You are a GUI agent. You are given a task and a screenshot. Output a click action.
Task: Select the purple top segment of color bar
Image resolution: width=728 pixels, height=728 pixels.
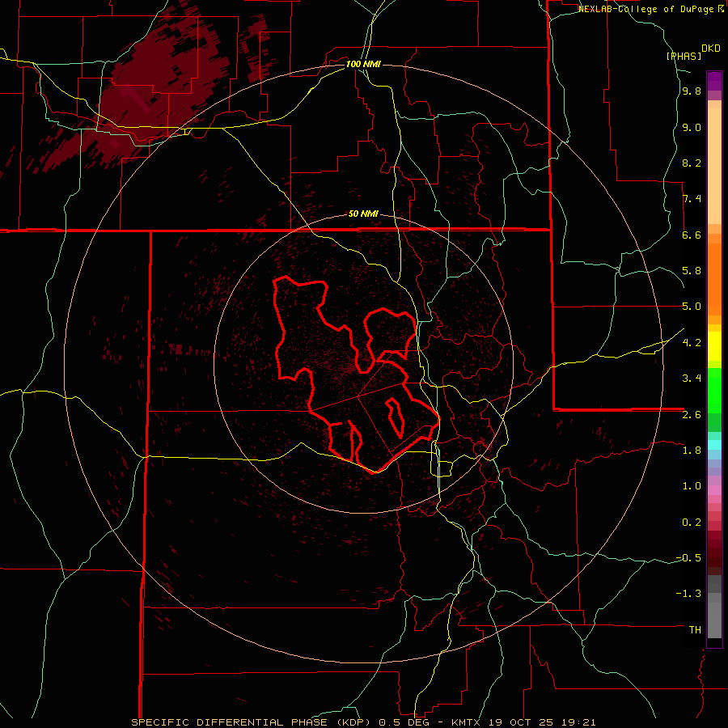[714, 81]
